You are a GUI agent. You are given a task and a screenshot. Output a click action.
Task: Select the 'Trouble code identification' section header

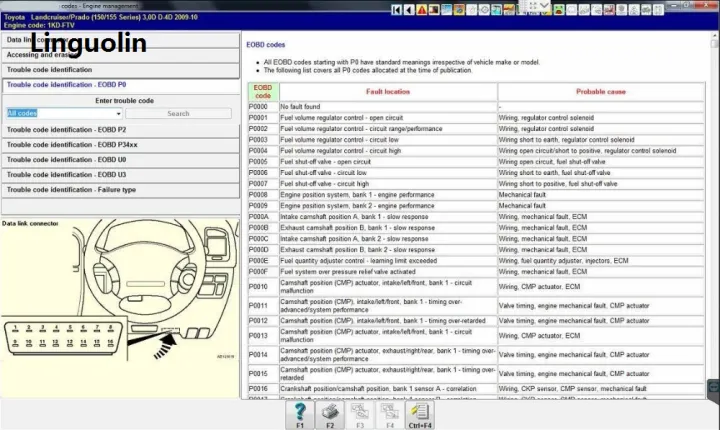120,70
